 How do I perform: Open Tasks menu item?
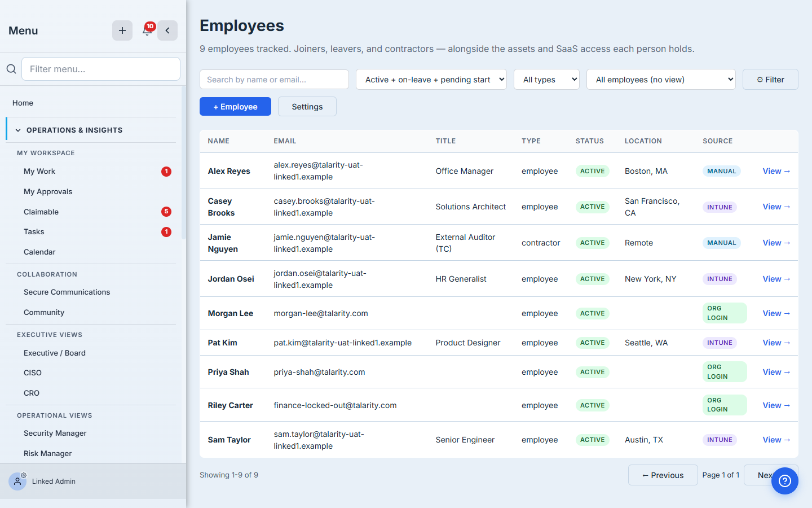tap(34, 232)
